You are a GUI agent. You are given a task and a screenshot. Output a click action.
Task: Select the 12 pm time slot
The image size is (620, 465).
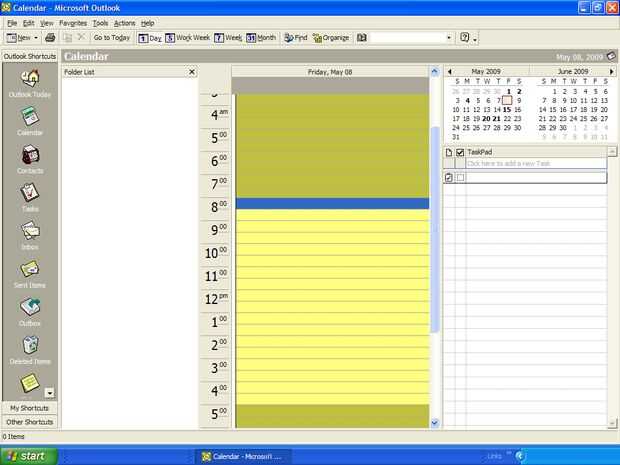[x=333, y=296]
